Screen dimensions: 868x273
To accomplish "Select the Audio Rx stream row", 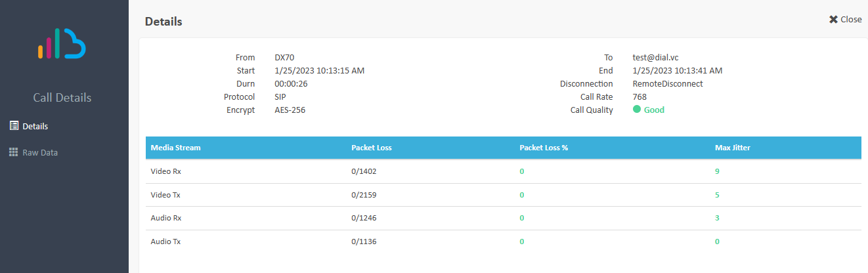I will [166, 218].
